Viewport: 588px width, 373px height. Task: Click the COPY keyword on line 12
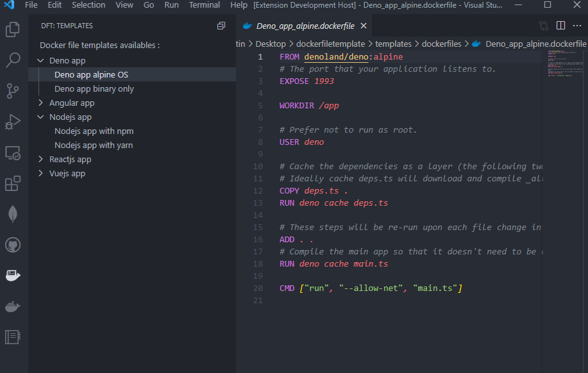(289, 190)
